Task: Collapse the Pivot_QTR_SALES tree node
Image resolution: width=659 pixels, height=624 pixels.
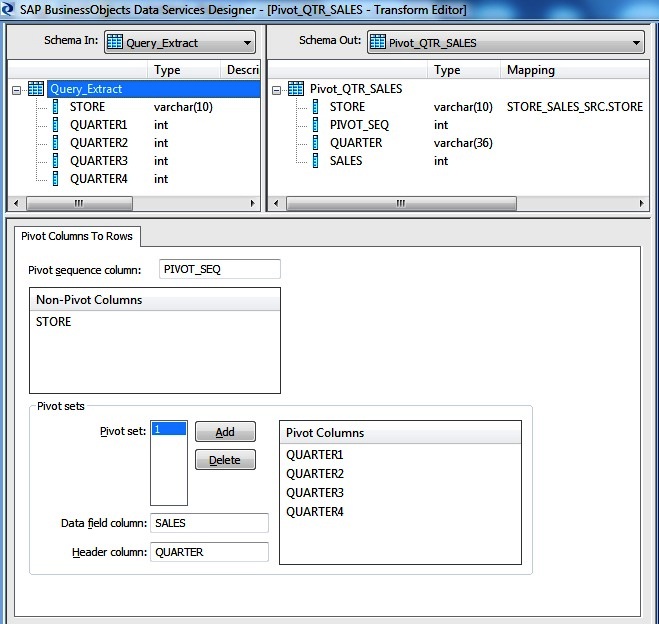Action: (x=276, y=90)
